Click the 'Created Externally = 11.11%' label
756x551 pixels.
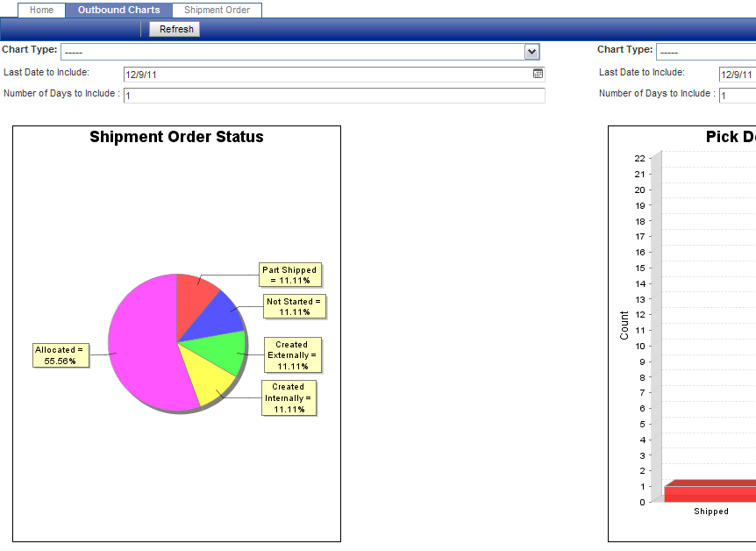(x=293, y=355)
